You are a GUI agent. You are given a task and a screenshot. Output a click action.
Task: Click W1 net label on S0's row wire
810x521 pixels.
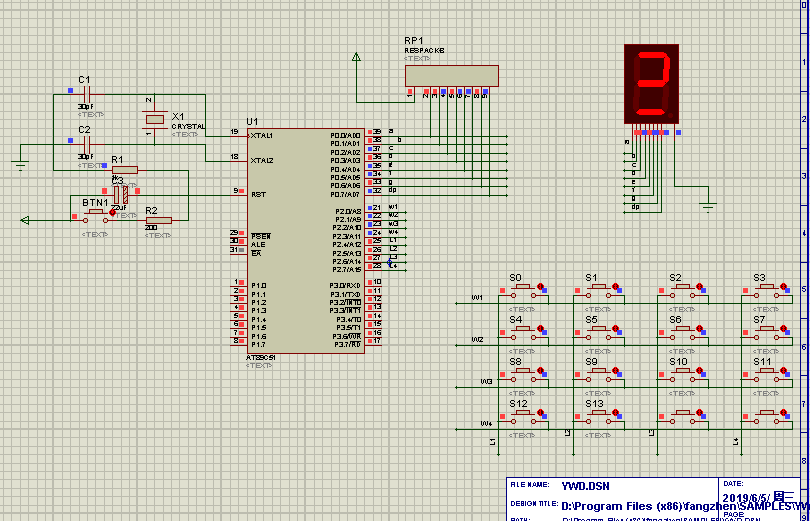coord(477,298)
